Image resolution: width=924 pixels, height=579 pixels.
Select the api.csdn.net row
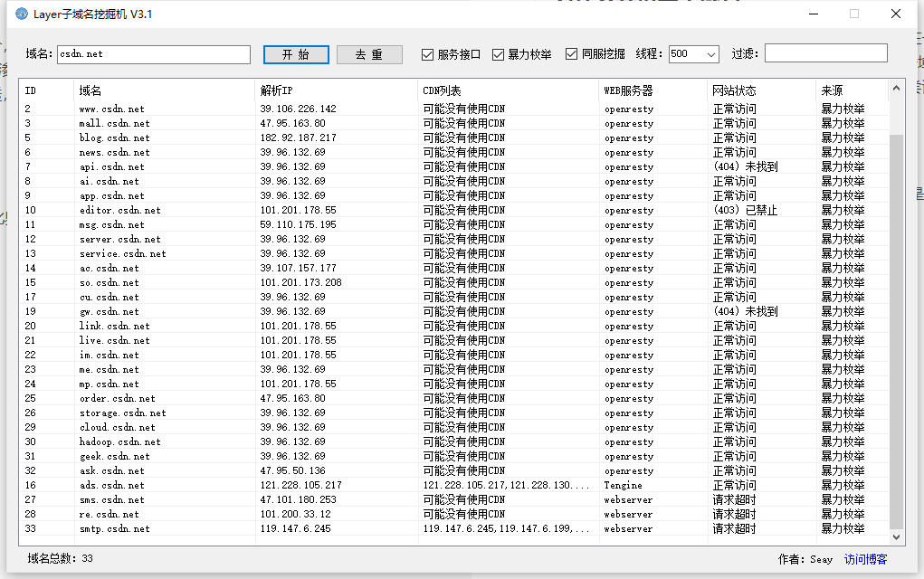[453, 166]
